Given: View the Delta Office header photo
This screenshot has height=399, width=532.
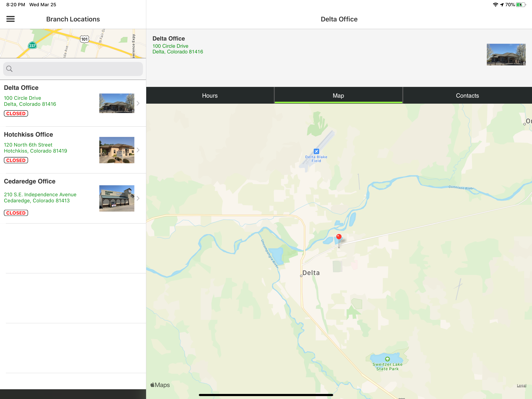Looking at the screenshot, I should 506,55.
